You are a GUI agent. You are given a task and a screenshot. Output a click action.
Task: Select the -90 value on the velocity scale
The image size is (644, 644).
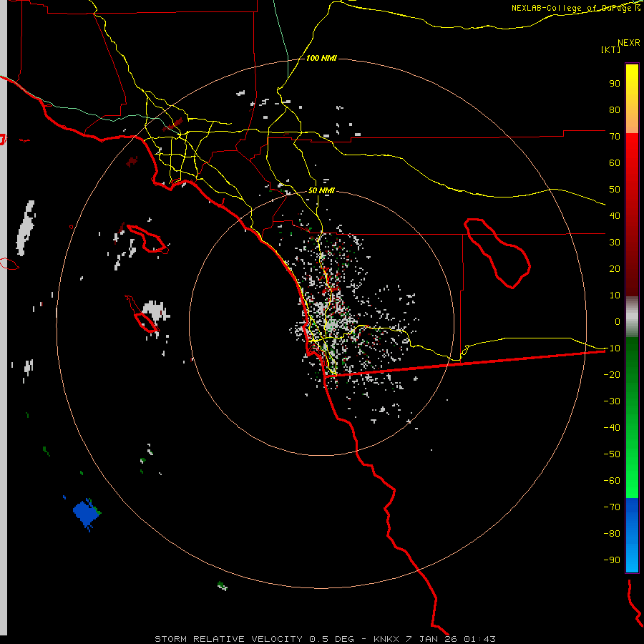[612, 560]
